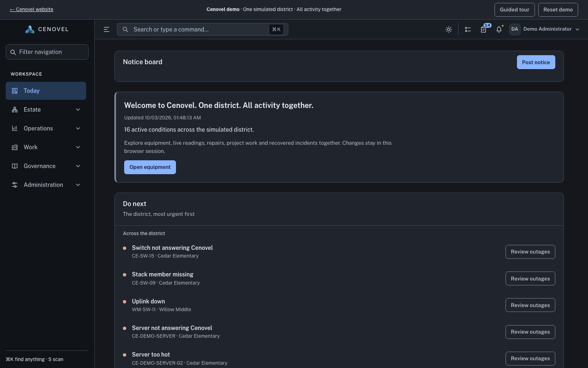Start the Guided tour
This screenshot has width=588, height=368.
coord(514,10)
